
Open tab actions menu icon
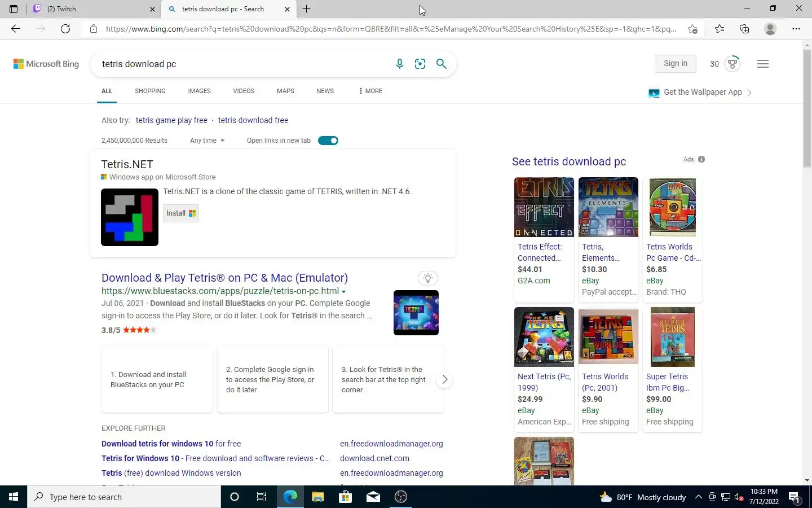(x=14, y=9)
